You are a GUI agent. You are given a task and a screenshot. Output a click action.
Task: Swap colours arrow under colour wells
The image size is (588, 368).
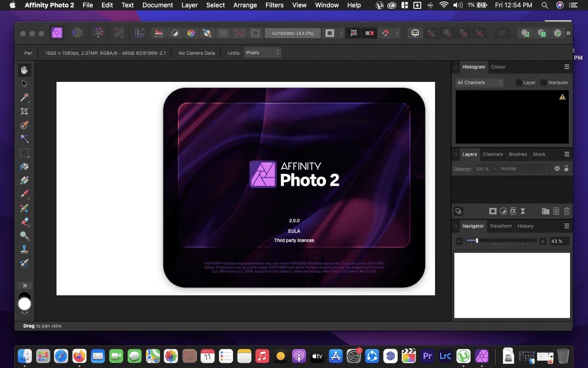tap(24, 313)
